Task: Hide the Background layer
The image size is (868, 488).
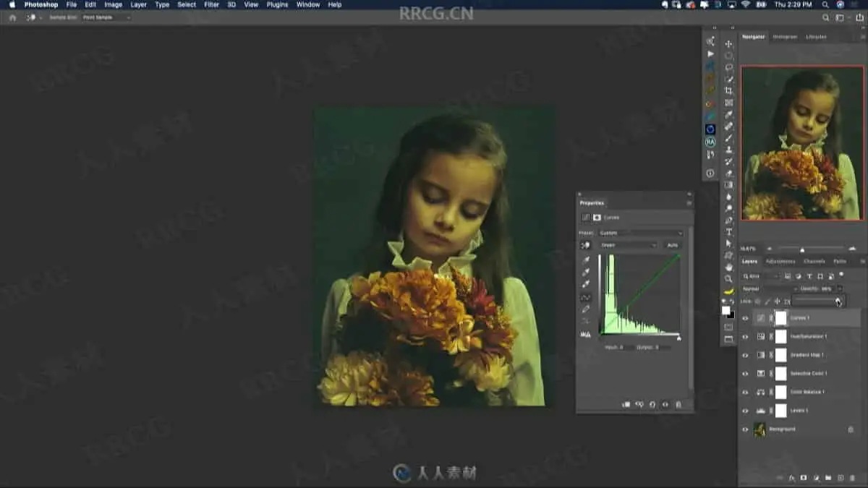Action: pos(745,429)
